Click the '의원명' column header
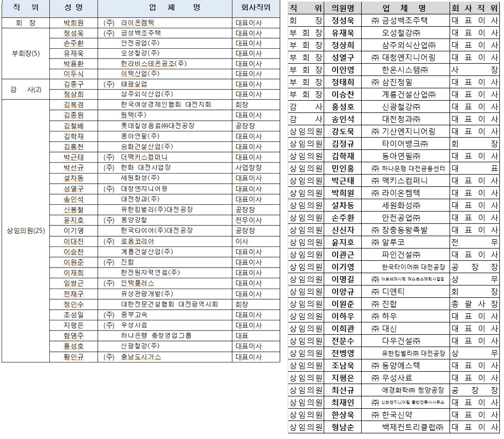This screenshot has width=504, height=439. point(343,8)
